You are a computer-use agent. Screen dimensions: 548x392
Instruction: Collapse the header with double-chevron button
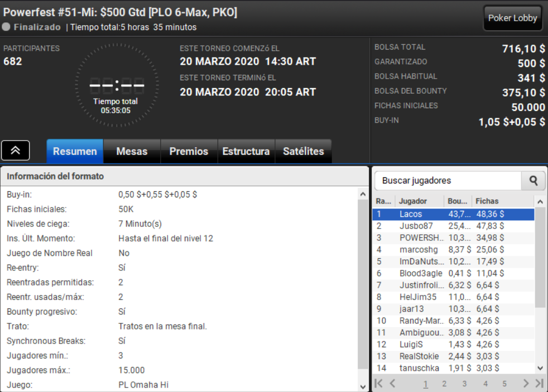pyautogui.click(x=16, y=151)
